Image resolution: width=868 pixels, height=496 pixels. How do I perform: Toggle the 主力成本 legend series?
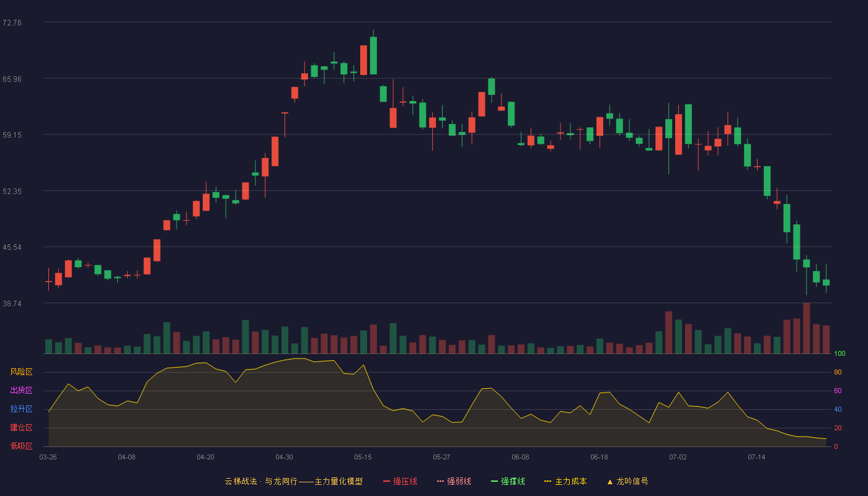tap(565, 481)
